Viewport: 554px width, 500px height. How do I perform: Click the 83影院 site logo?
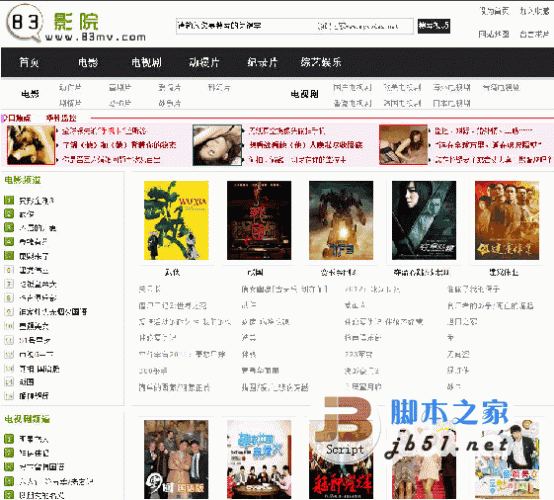click(x=76, y=23)
